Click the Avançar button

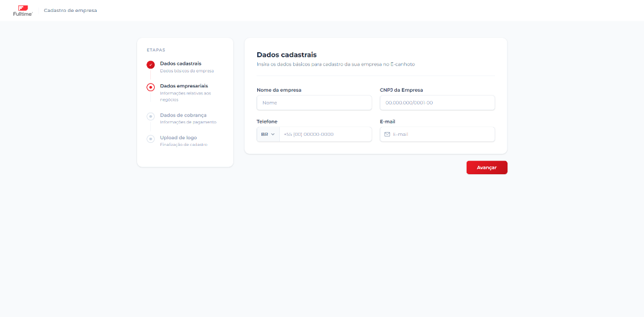[487, 167]
